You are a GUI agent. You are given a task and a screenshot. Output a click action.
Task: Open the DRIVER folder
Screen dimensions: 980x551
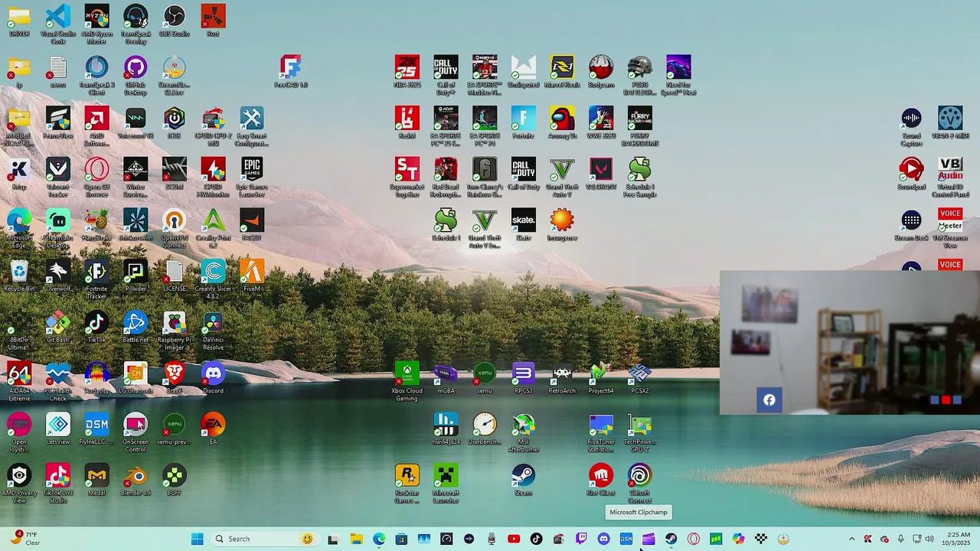pyautogui.click(x=19, y=21)
